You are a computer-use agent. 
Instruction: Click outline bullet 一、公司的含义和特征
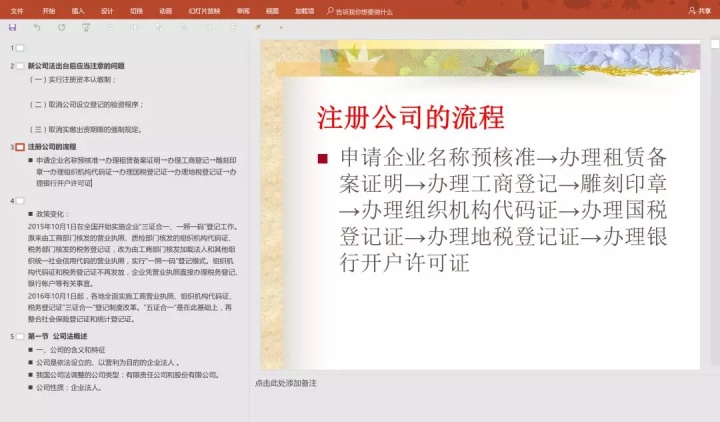click(71, 350)
